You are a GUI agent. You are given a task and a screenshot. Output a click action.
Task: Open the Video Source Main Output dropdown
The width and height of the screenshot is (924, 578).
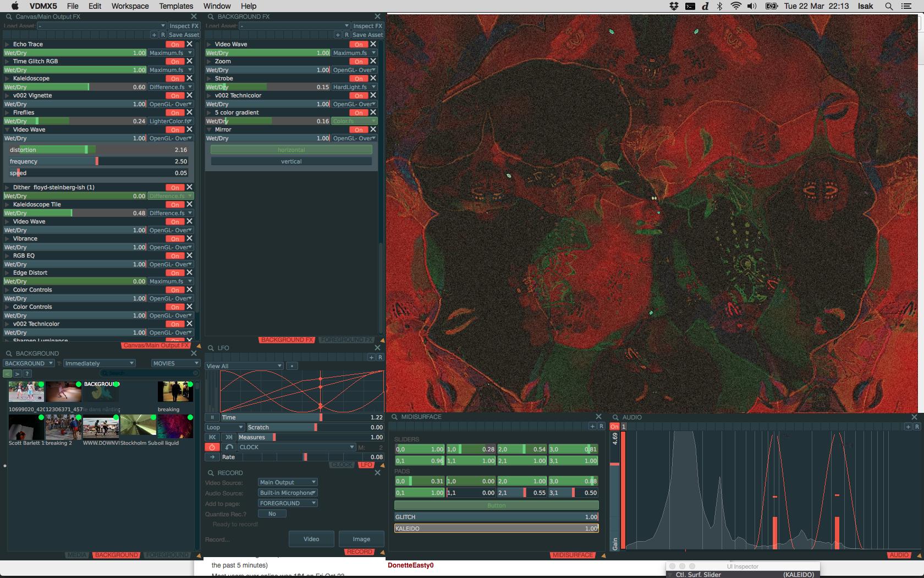(287, 482)
